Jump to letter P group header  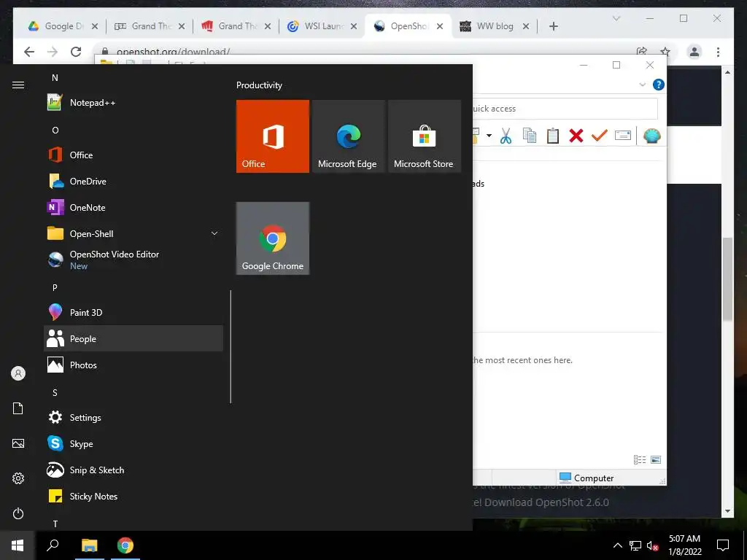[55, 287]
